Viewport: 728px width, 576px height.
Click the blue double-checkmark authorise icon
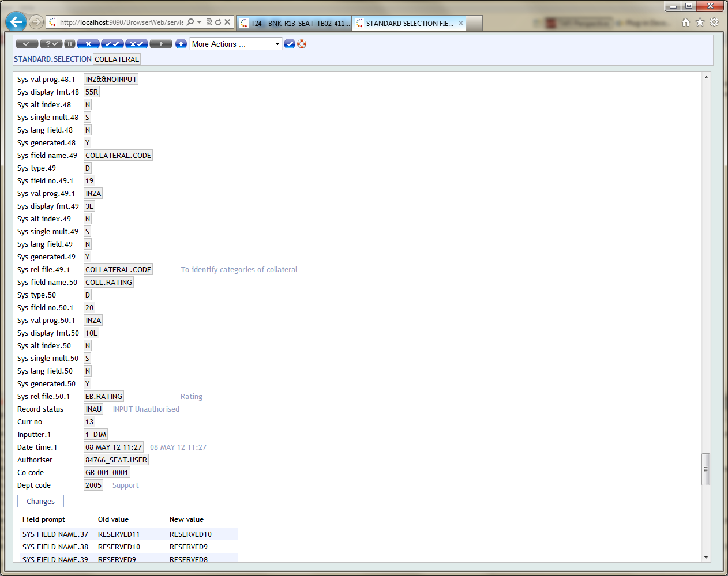tap(112, 44)
